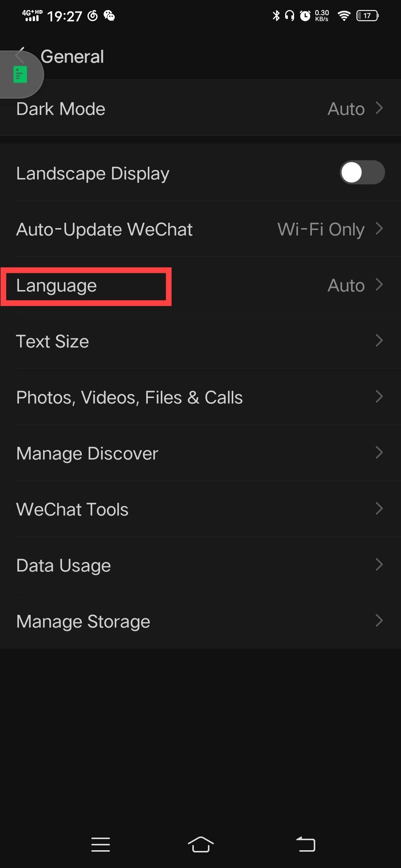Tap the Android recent apps menu icon
The image size is (401, 868).
[101, 845]
